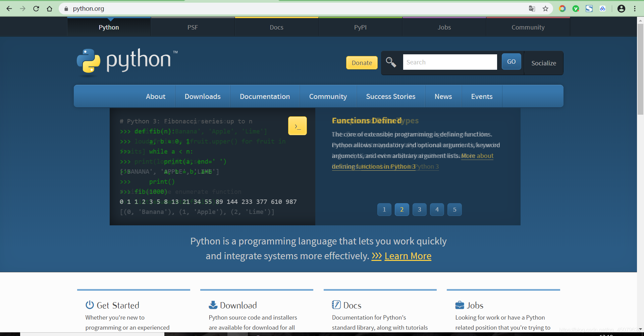This screenshot has width=644, height=336.
Task: Open the Community top tab
Action: [x=528, y=27]
